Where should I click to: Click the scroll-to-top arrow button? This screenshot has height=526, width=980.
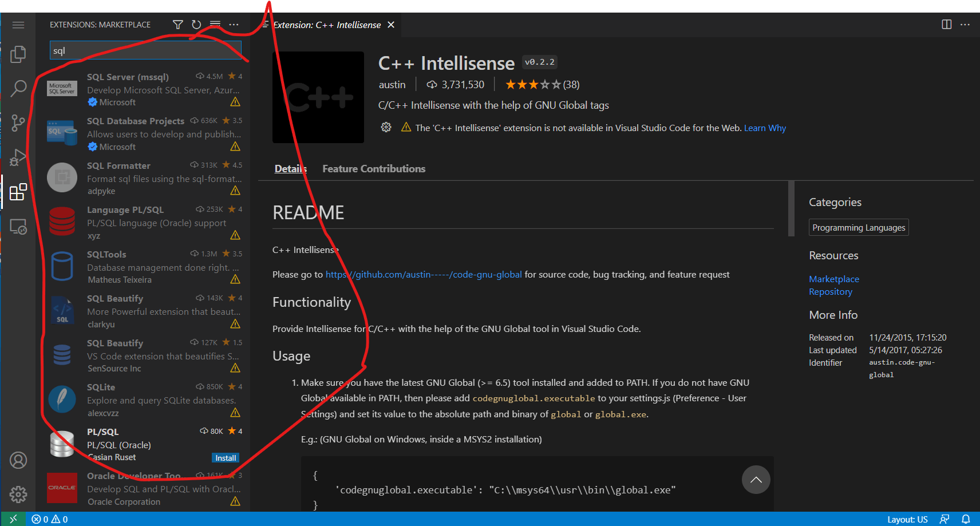point(756,480)
